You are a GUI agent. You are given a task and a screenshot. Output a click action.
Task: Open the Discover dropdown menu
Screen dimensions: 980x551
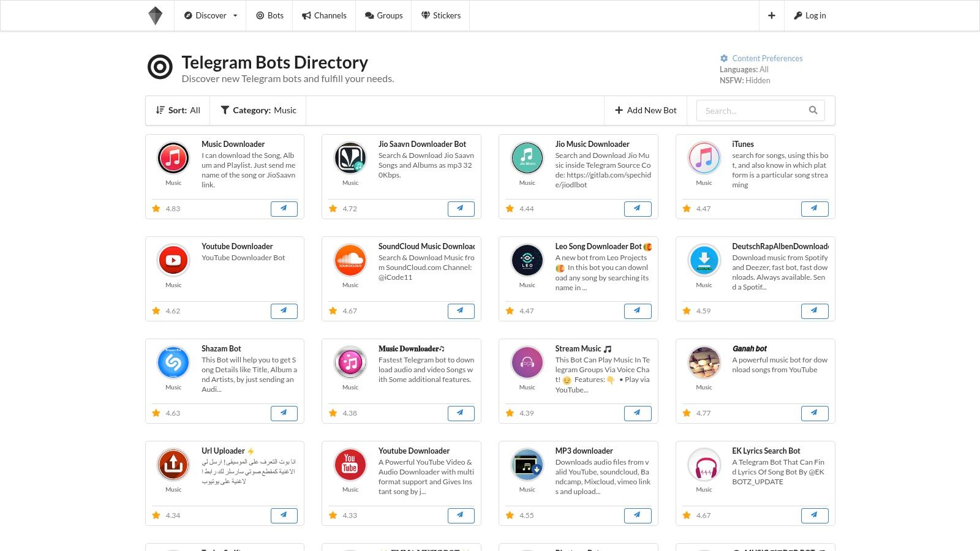[x=210, y=15]
